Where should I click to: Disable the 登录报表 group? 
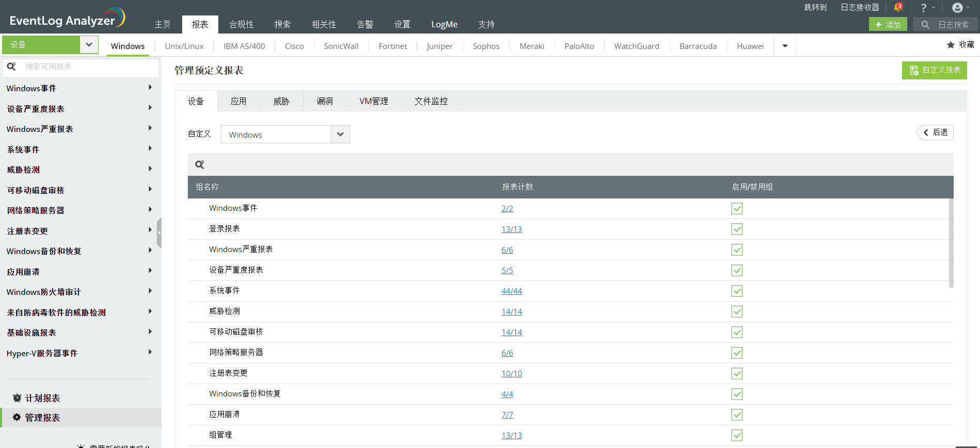[x=737, y=229]
